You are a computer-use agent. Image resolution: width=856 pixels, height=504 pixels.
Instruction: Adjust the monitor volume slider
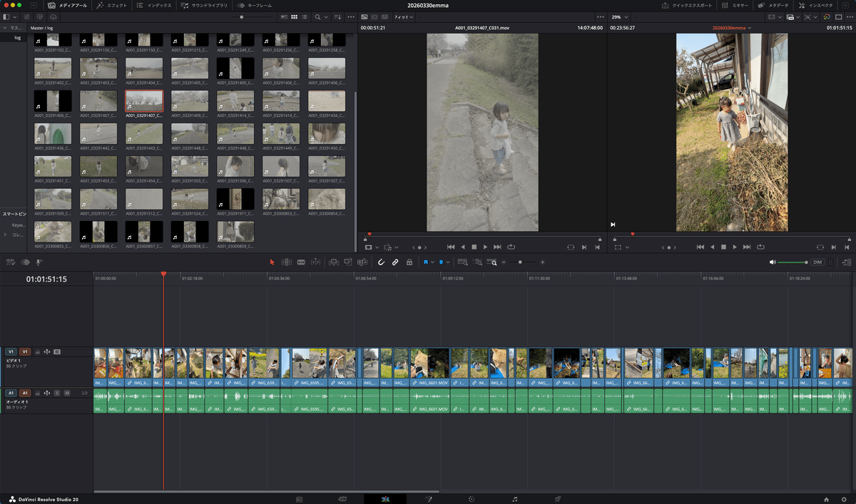click(792, 262)
